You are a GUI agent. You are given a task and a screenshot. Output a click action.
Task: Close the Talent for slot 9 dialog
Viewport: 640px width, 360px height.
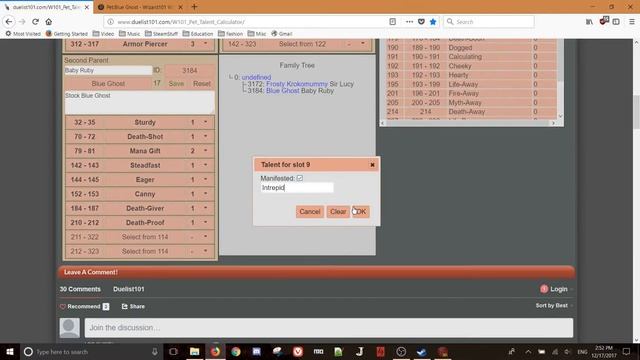point(372,165)
